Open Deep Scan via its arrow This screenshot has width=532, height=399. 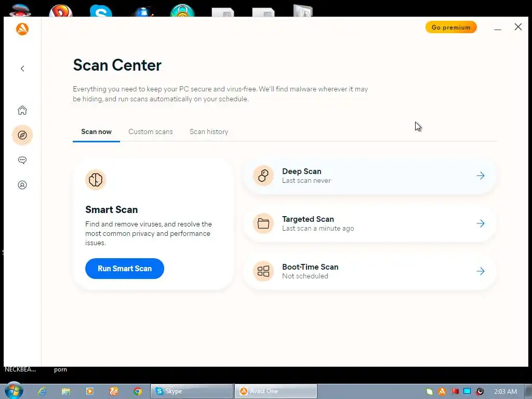point(481,176)
